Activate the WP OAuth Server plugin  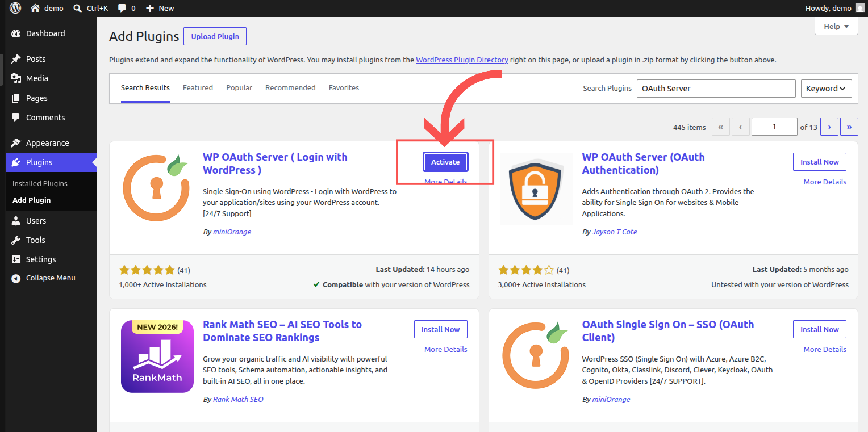tap(445, 162)
